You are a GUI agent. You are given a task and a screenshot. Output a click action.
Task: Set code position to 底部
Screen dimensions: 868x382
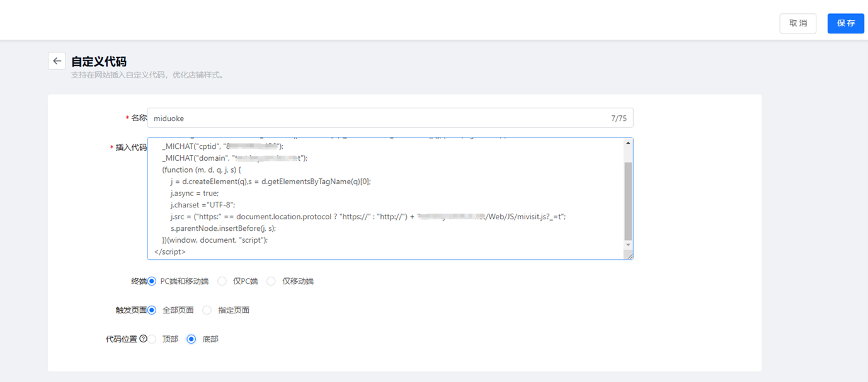click(x=191, y=339)
